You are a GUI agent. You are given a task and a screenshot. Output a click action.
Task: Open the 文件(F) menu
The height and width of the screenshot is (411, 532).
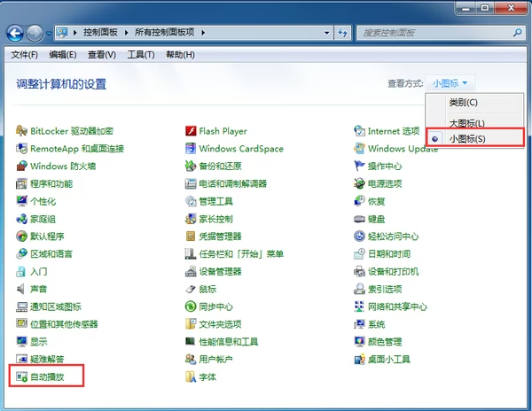tap(25, 55)
